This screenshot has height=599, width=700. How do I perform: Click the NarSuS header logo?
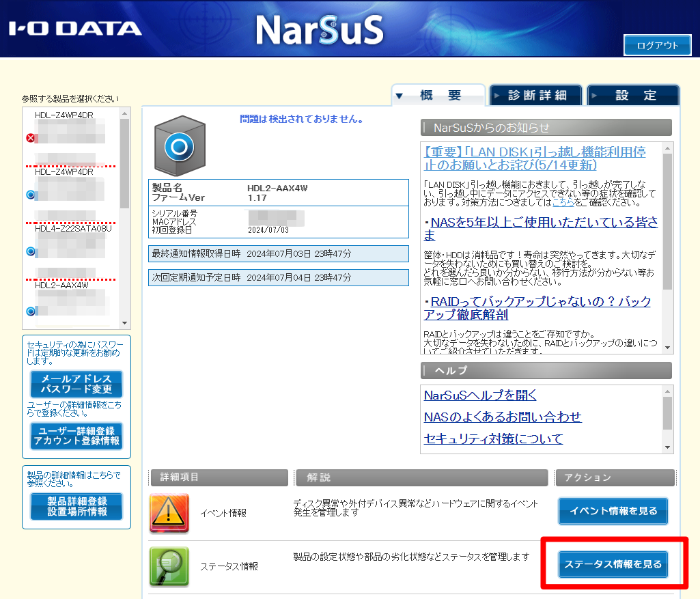(319, 29)
